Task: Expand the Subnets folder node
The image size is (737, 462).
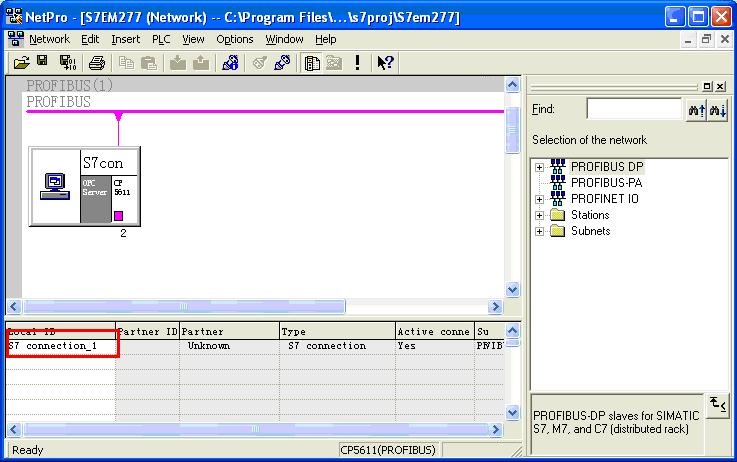Action: tap(539, 231)
